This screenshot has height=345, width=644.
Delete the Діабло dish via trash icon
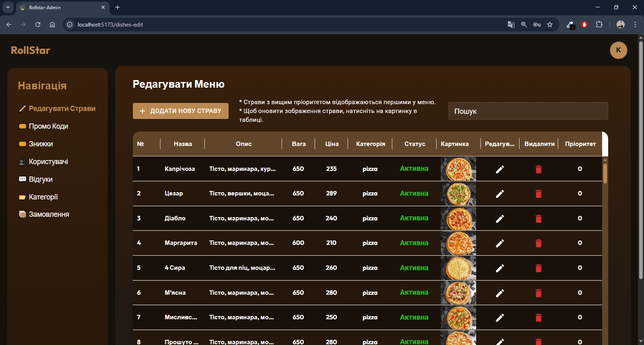(539, 219)
